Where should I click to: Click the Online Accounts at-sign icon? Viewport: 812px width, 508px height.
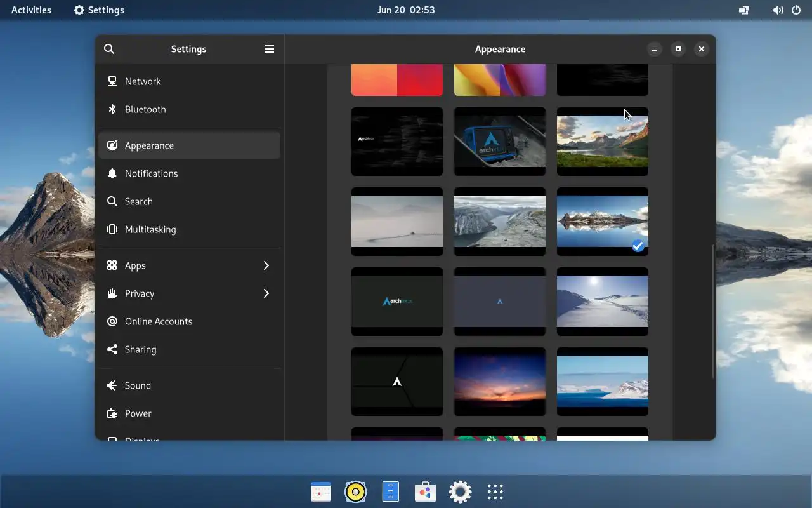(x=112, y=321)
